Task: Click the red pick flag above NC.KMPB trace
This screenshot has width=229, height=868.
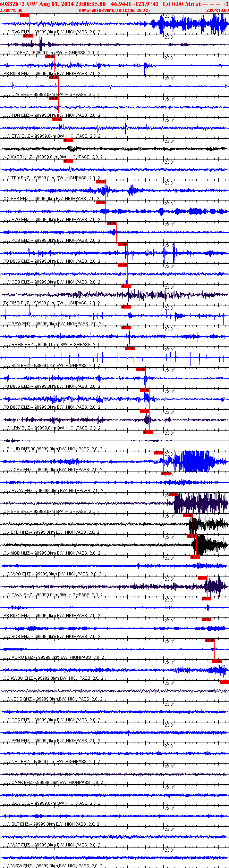Action: [68, 140]
